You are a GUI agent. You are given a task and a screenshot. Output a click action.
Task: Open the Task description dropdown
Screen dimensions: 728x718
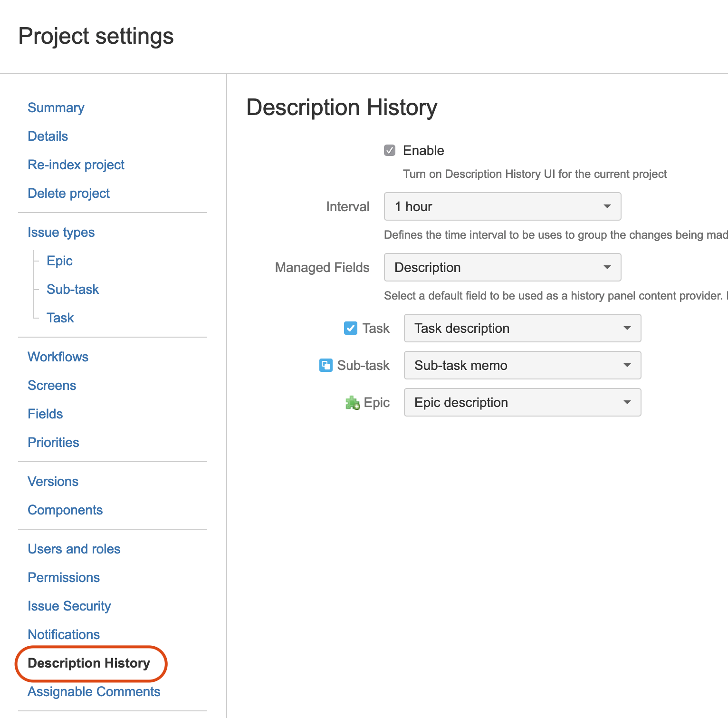pyautogui.click(x=522, y=328)
